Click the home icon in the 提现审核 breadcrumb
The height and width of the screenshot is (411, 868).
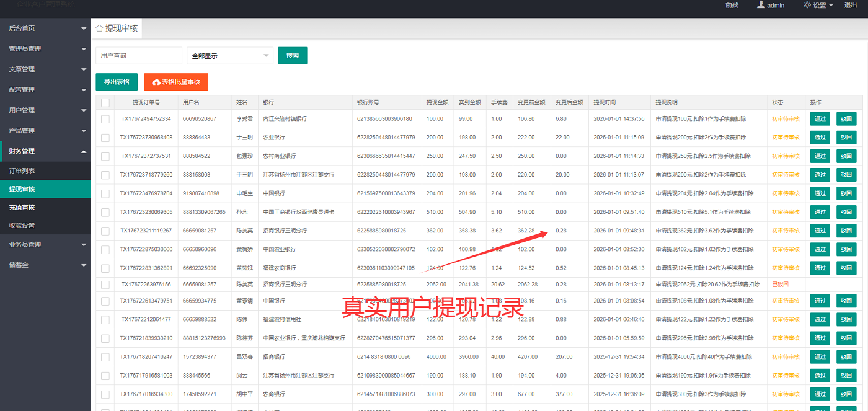(99, 28)
